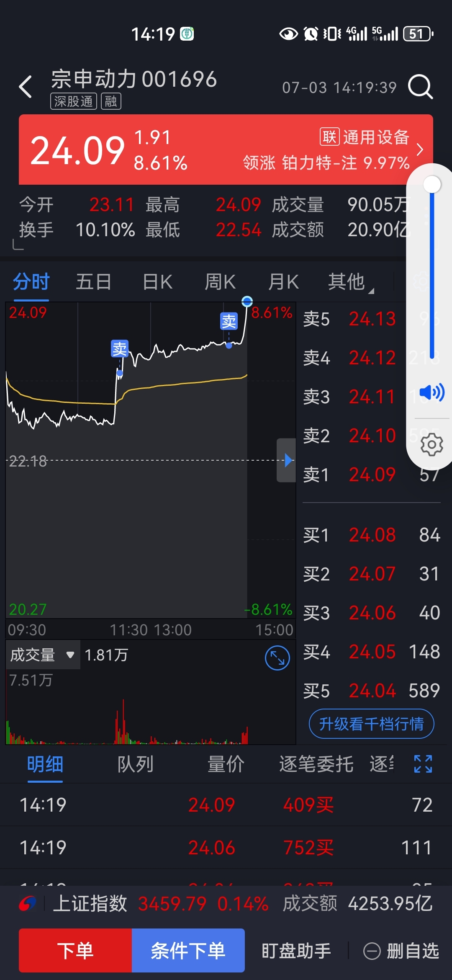This screenshot has width=452, height=980.
Task: Select 卖2 price 24.10
Action: pos(372,436)
